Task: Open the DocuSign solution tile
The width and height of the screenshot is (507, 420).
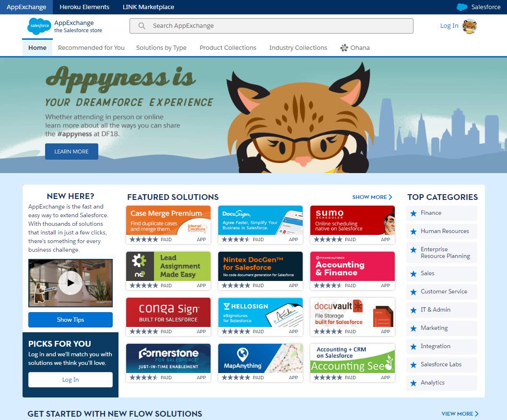Action: [x=260, y=225]
